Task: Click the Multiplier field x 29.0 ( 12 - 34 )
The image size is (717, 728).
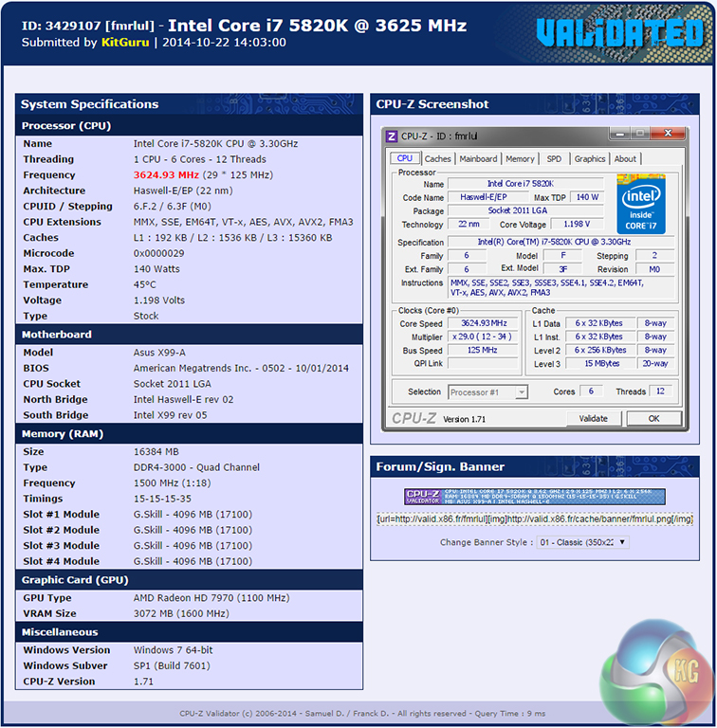Action: (484, 337)
